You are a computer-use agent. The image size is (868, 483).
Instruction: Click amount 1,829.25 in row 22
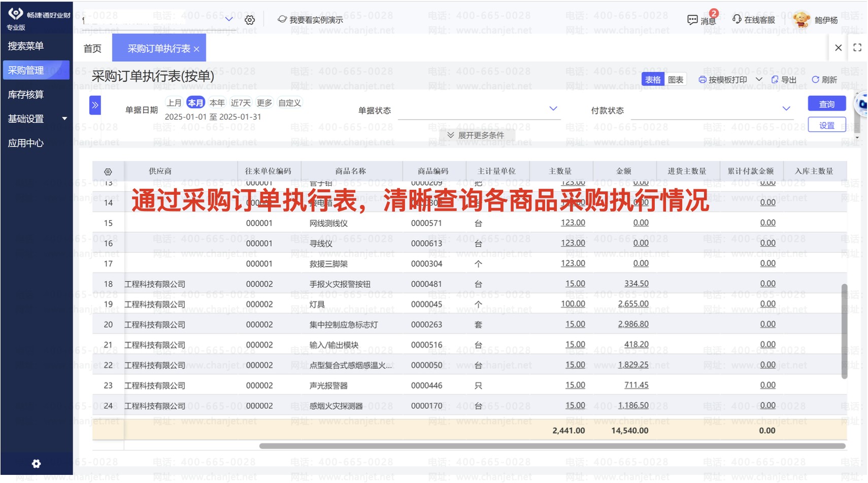633,365
